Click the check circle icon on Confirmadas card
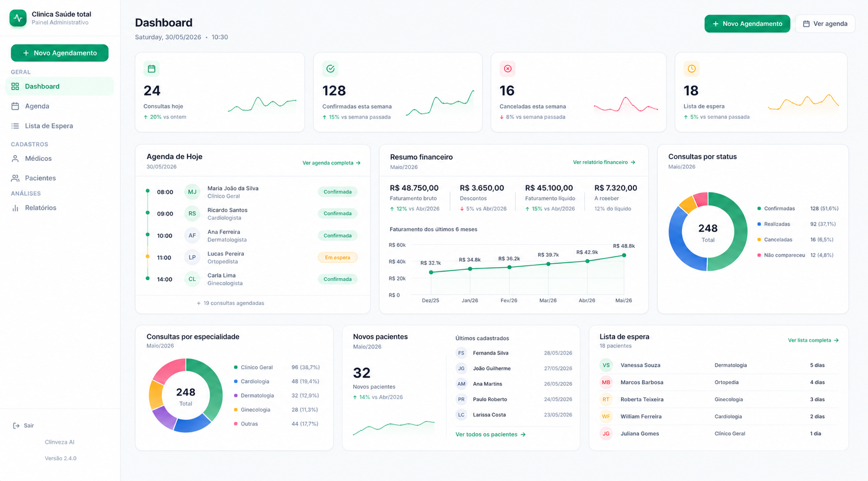Screen dimensions: 868x481 330,68
